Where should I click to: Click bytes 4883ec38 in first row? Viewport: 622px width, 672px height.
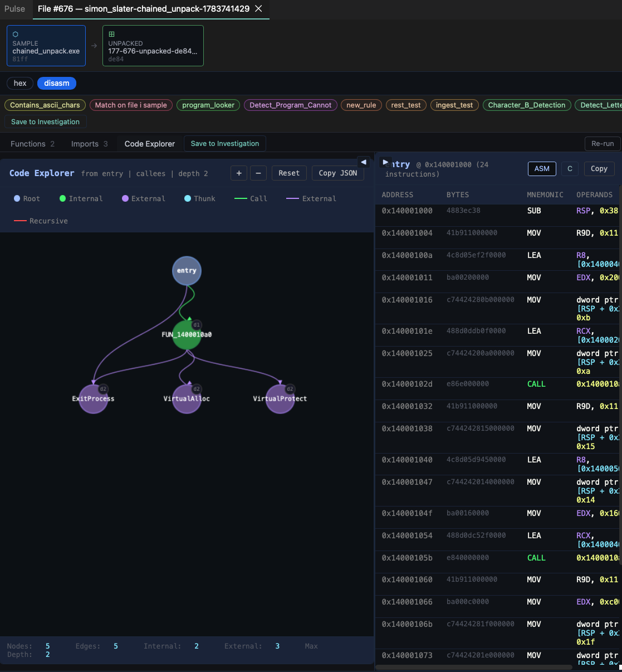point(463,211)
